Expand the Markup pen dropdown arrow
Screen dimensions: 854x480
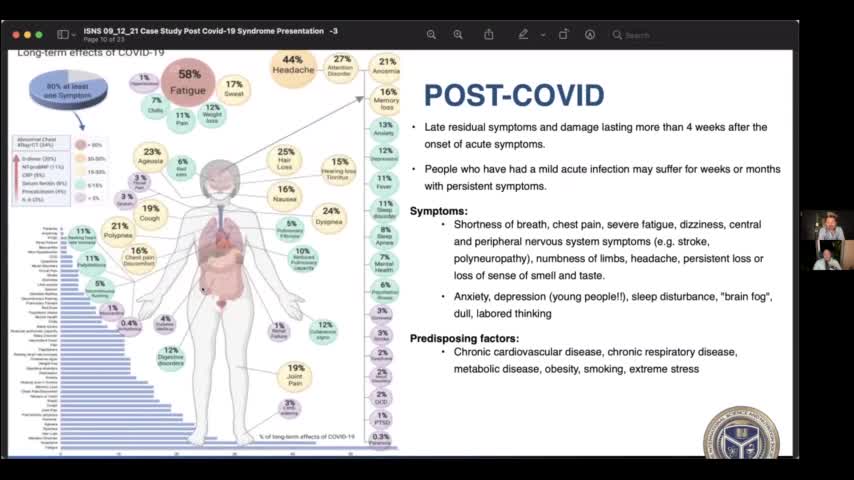(543, 35)
